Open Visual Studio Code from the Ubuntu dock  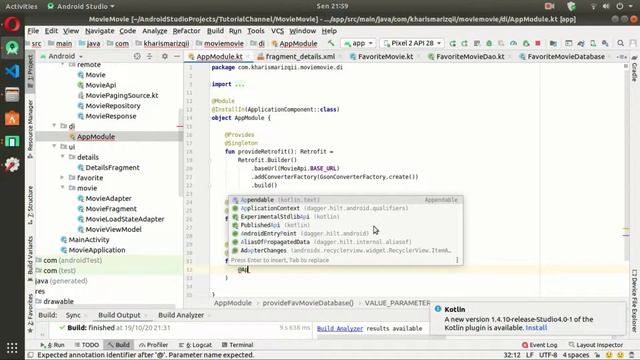(12, 71)
